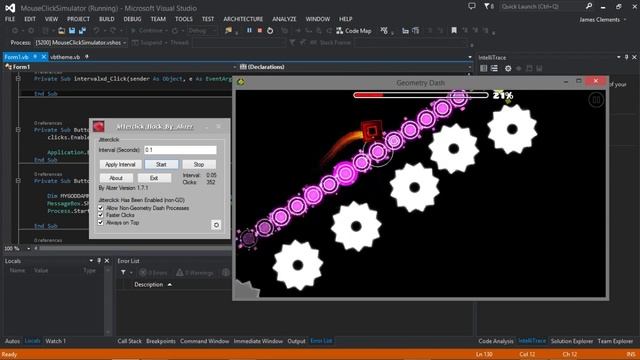This screenshot has width=640, height=360.
Task: Click the Interval (Seconds) input field
Action: 180,150
